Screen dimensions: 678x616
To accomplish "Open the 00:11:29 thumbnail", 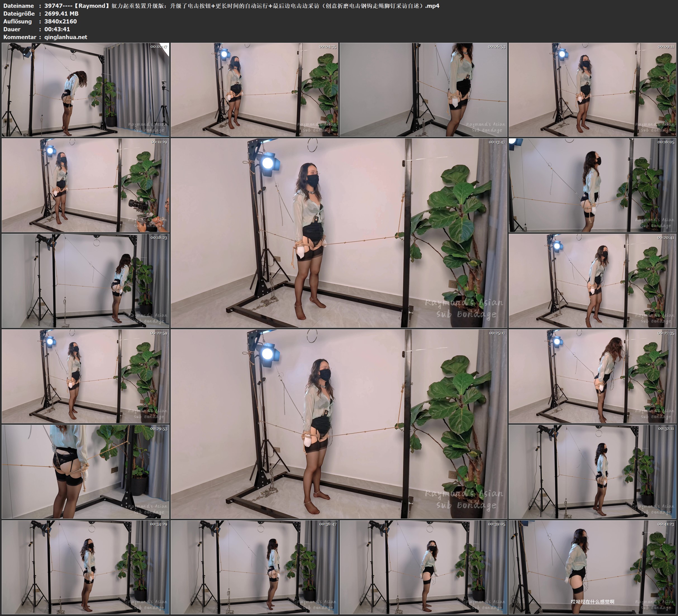I will (x=85, y=185).
